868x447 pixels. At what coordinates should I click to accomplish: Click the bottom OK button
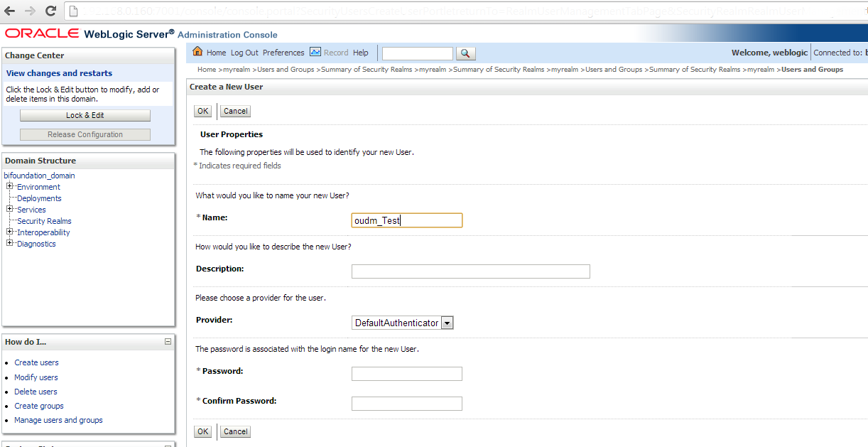coord(203,431)
